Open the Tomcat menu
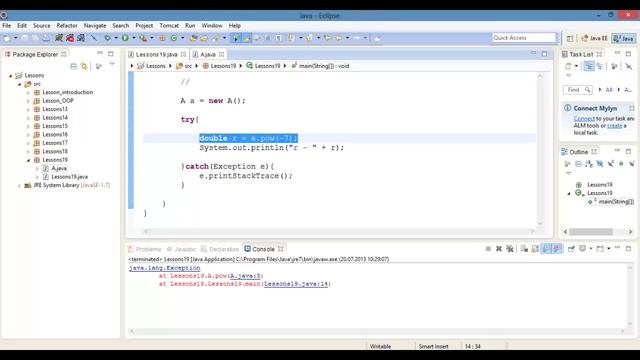The height and width of the screenshot is (360, 640). coord(169,25)
